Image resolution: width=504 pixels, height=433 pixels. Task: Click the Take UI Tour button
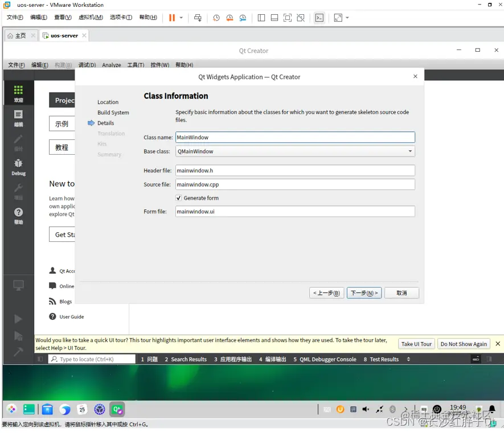(416, 344)
